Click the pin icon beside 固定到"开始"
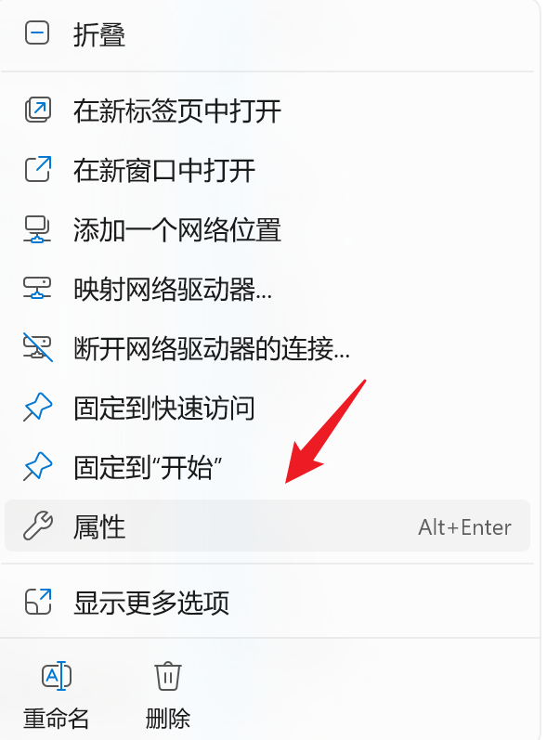This screenshot has width=560, height=740. coord(38,466)
